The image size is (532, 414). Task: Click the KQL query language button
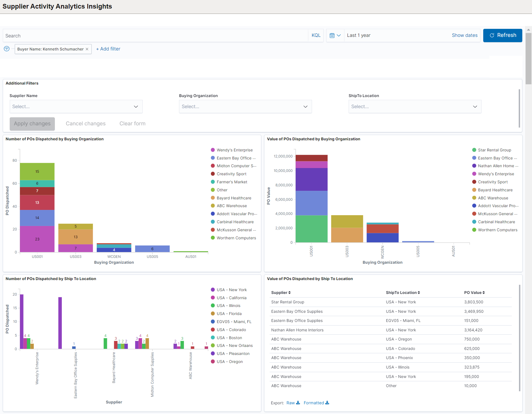pos(316,35)
